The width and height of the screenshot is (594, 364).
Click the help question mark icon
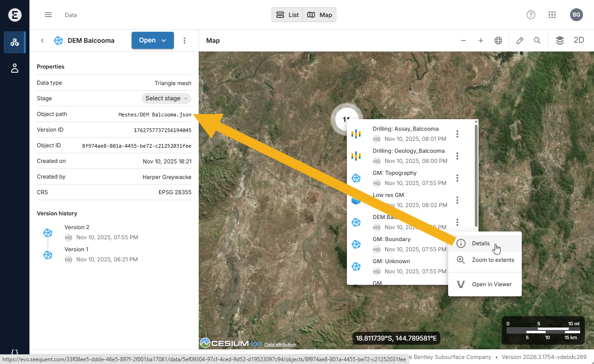click(531, 15)
